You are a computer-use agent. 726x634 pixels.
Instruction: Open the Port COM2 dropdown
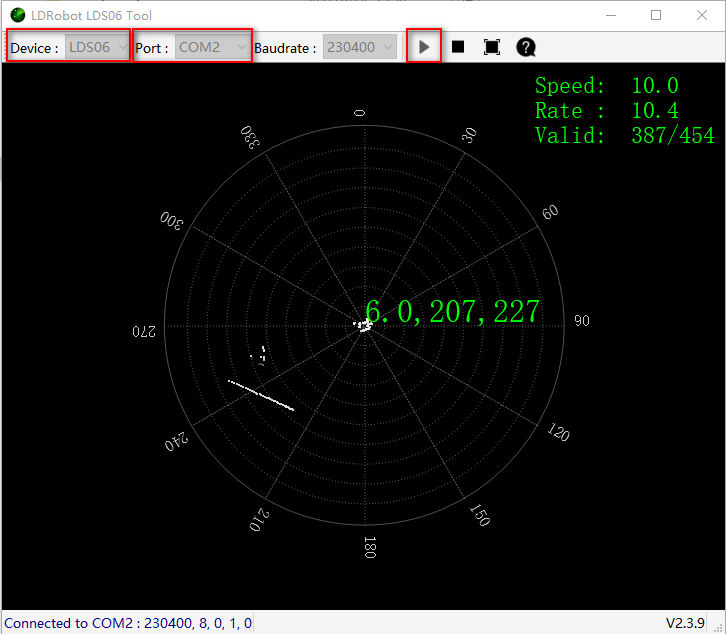(213, 47)
